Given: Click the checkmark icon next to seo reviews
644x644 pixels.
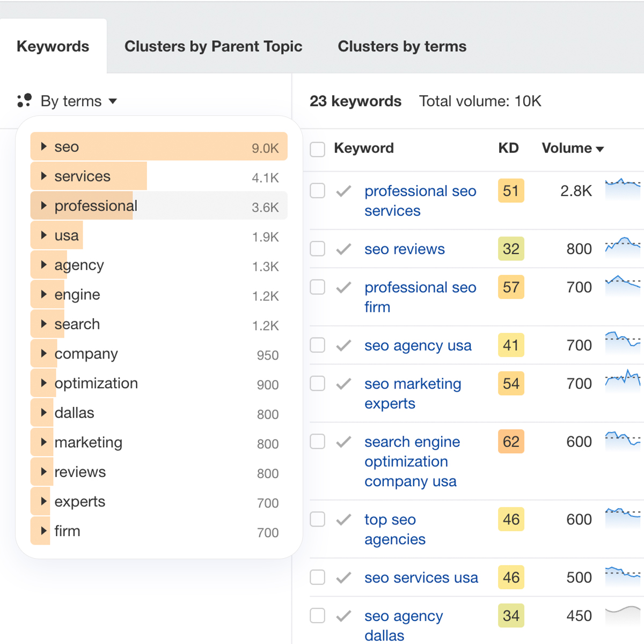Looking at the screenshot, I should 343,249.
